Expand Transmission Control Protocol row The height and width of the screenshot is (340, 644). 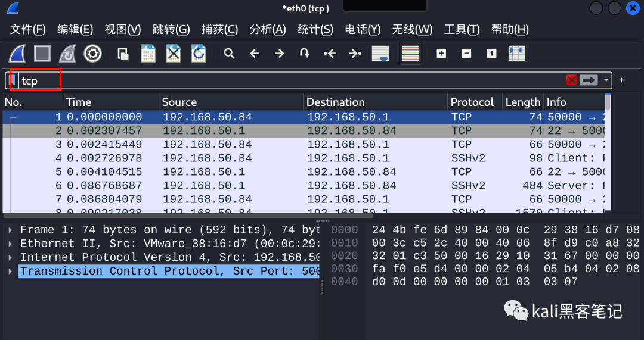click(x=11, y=272)
